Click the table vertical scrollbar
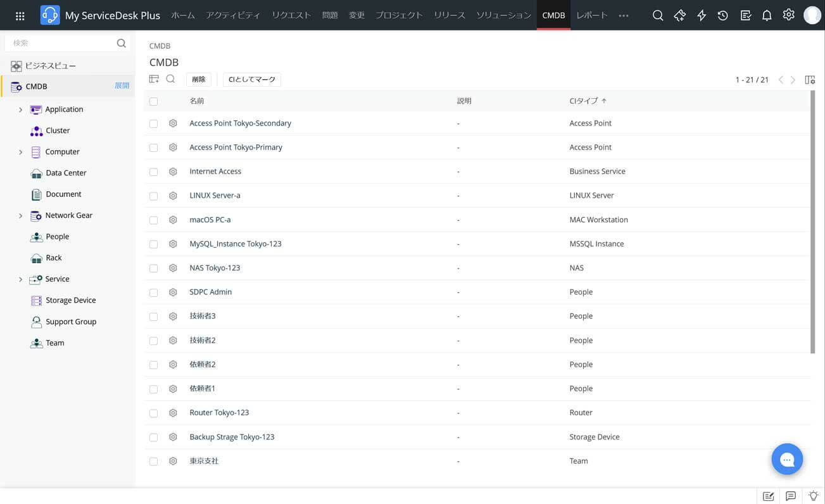Image resolution: width=825 pixels, height=504 pixels. click(x=813, y=222)
